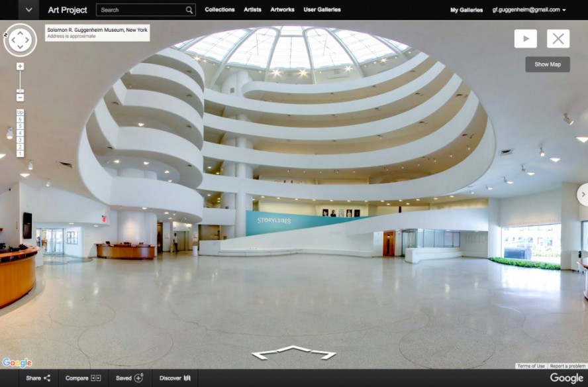Click the Show Map button

(x=547, y=64)
